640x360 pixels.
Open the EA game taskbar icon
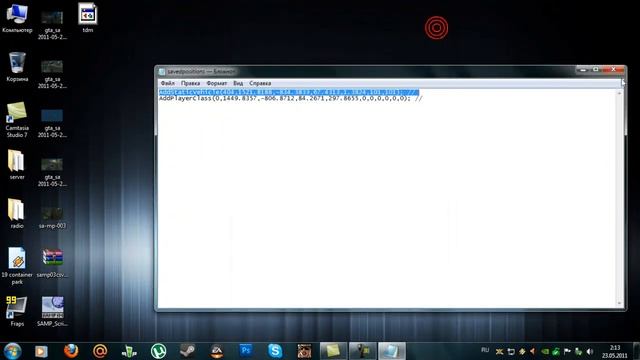[217, 351]
